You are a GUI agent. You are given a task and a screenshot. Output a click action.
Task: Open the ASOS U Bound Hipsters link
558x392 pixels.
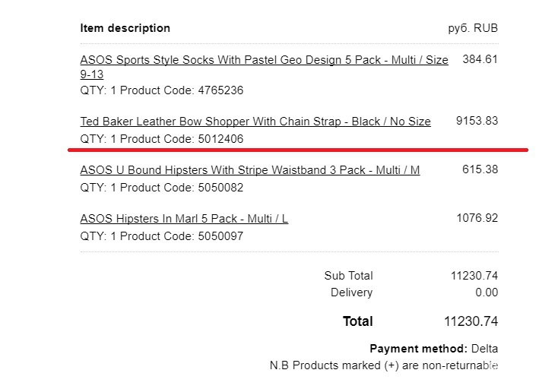250,170
